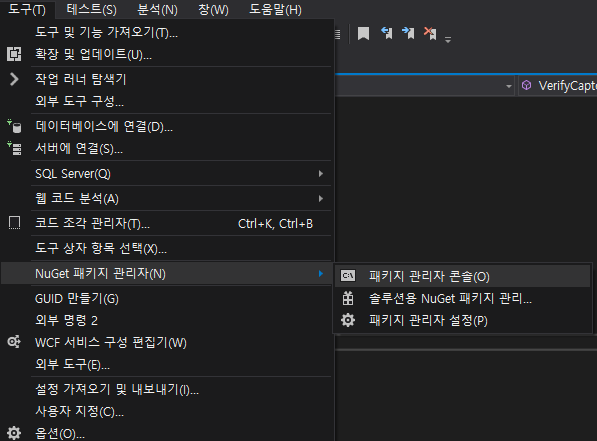The image size is (597, 441).
Task: Open the navigation bar class dropdown
Action: [509, 86]
